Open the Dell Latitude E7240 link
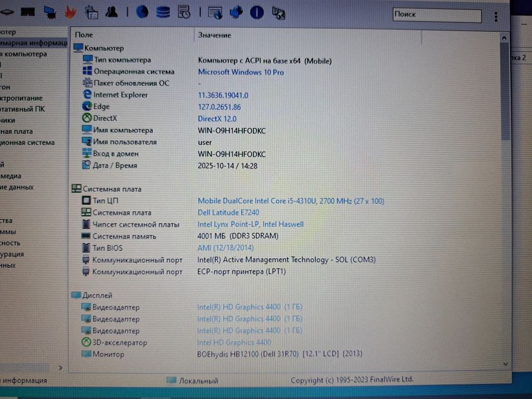The height and width of the screenshot is (399, 532). [228, 213]
